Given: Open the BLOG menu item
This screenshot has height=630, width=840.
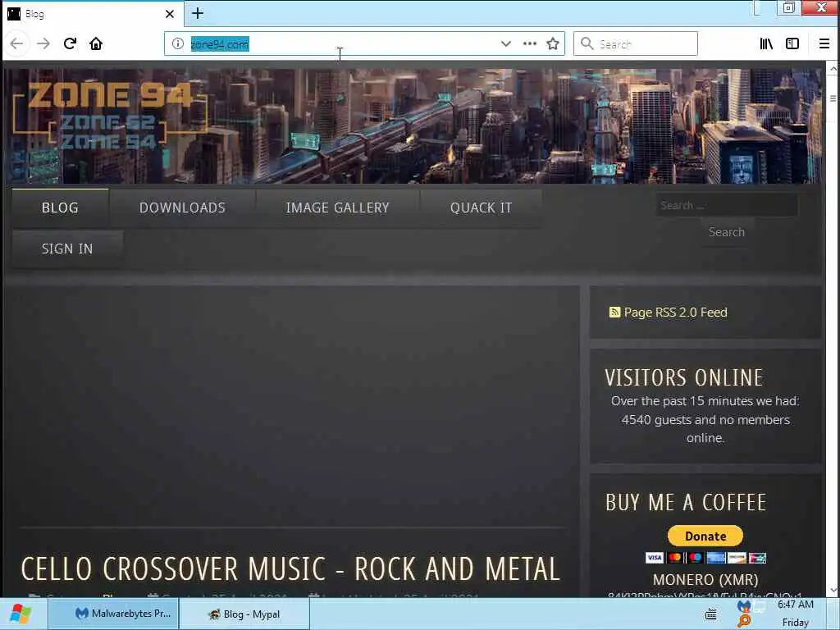Looking at the screenshot, I should pyautogui.click(x=60, y=208).
